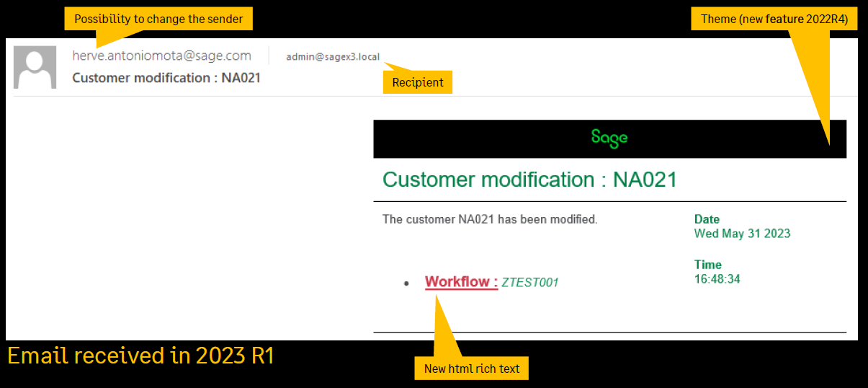Click sender address herve.antoniomota@sage.com
The width and height of the screenshot is (868, 388).
point(161,56)
